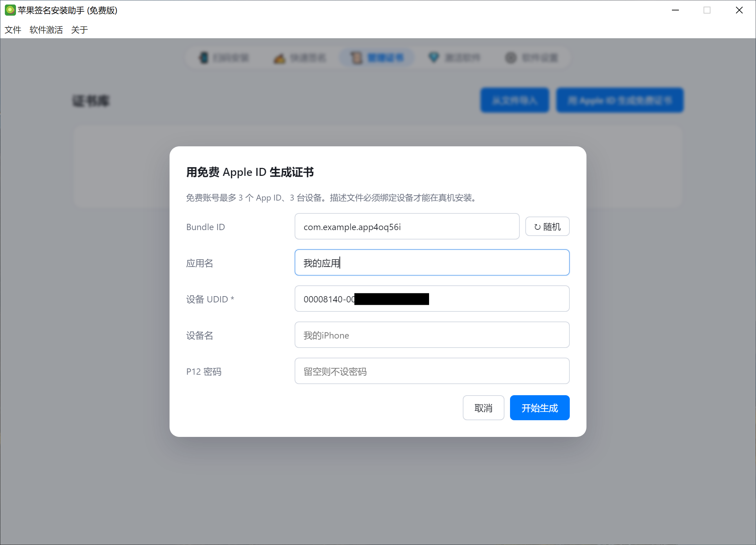Click the 取消 cancel button
This screenshot has height=545, width=756.
(x=483, y=408)
